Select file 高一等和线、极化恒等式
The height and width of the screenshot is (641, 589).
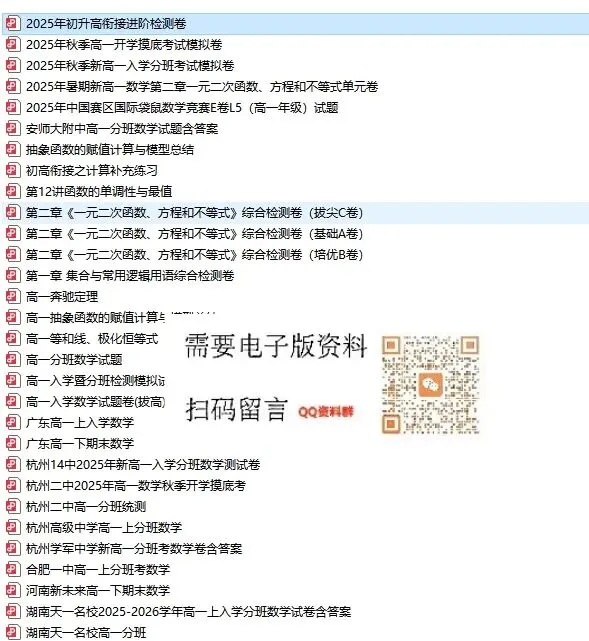(92, 338)
